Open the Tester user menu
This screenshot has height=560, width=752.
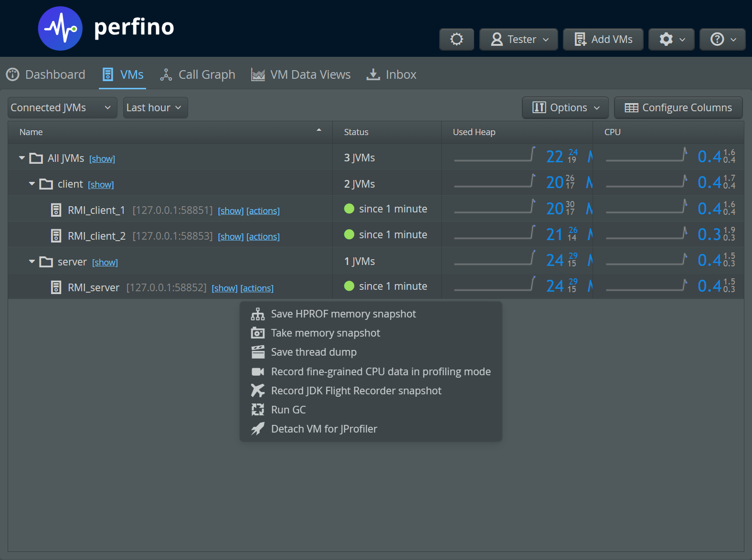(x=519, y=39)
